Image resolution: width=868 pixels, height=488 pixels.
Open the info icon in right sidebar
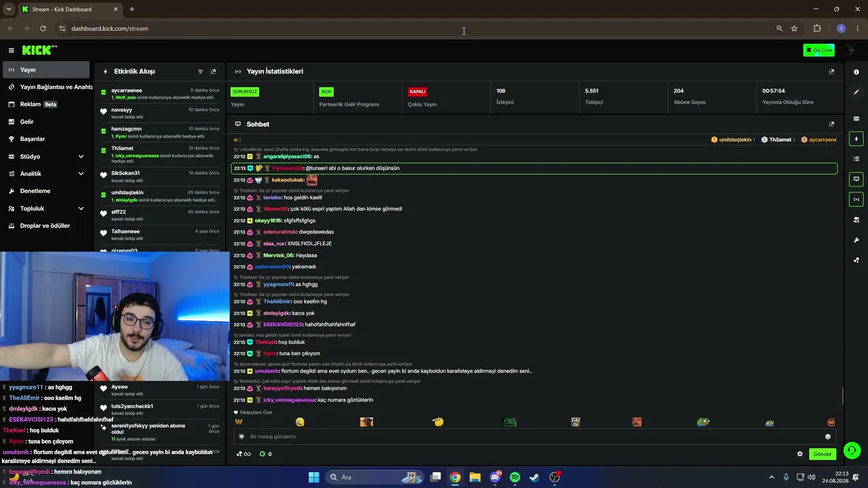[x=856, y=72]
